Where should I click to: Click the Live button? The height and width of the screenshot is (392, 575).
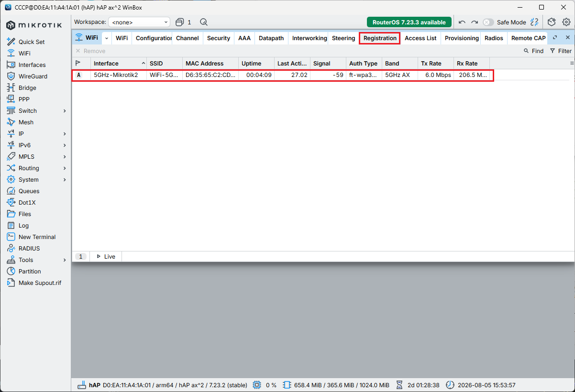(106, 257)
